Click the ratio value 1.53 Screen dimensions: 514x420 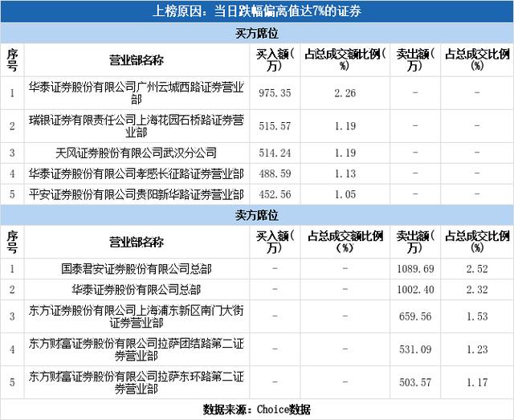[x=477, y=316]
